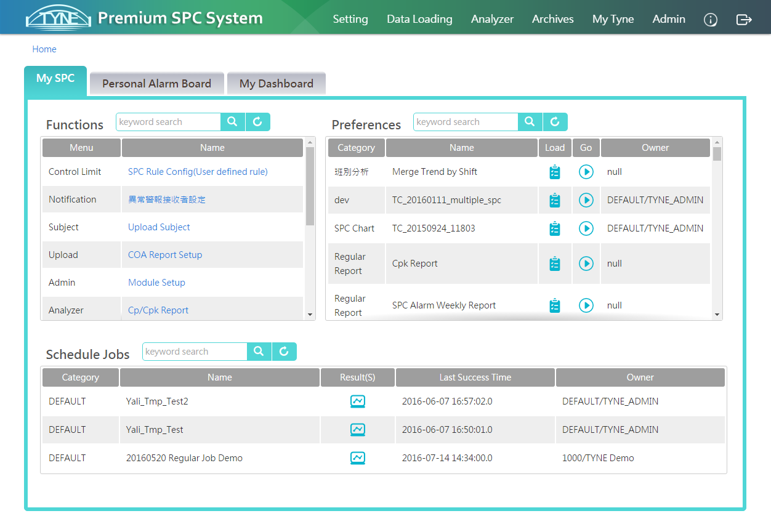Switch to My Dashboard tab
771x532 pixels.
276,84
